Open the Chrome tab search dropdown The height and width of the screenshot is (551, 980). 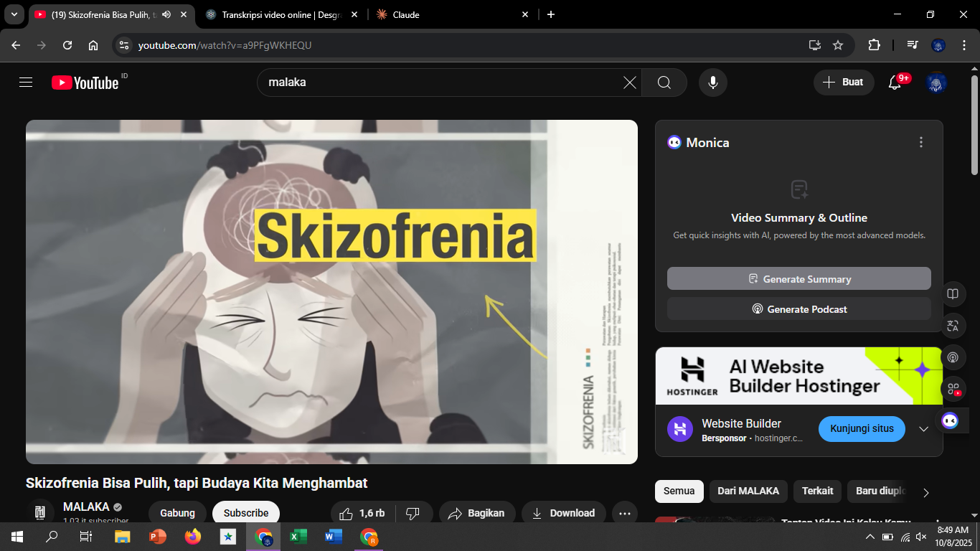(14, 14)
